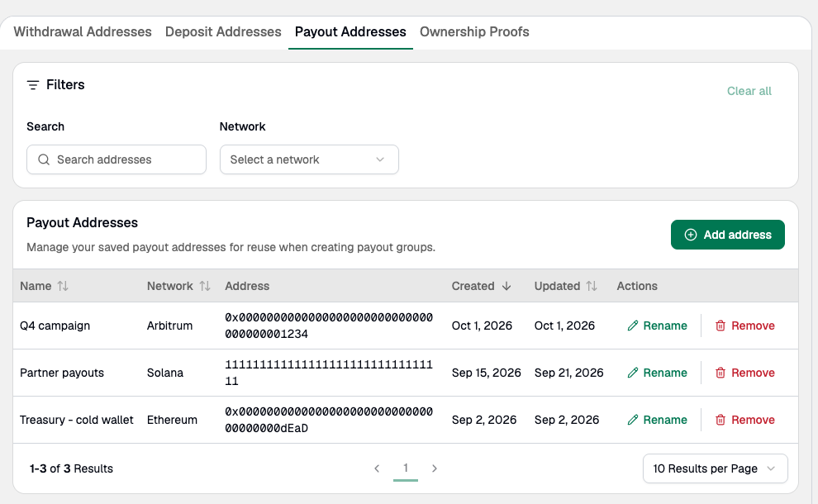818x504 pixels.
Task: Click the Q4 campaign name cell
Action: 55,326
